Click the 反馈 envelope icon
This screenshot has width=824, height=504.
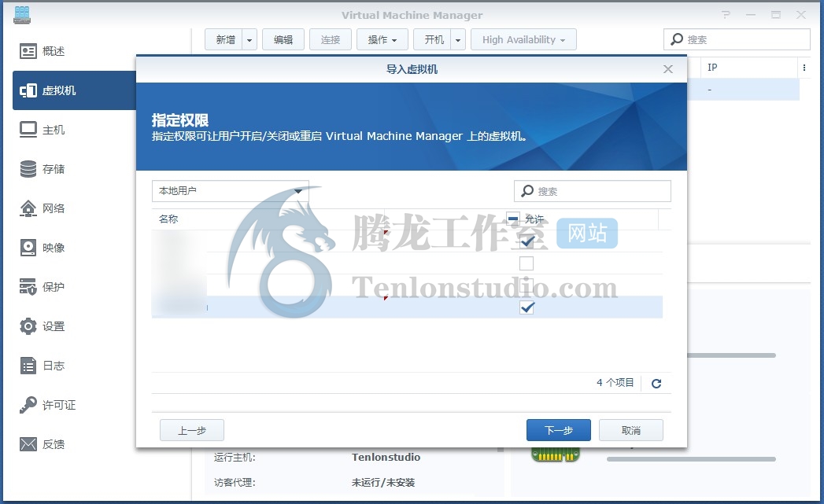tap(28, 444)
